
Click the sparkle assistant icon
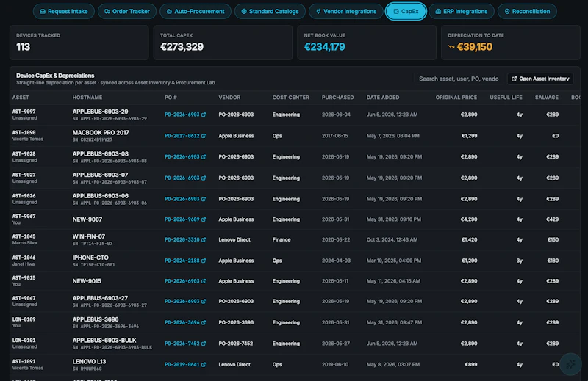click(570, 364)
